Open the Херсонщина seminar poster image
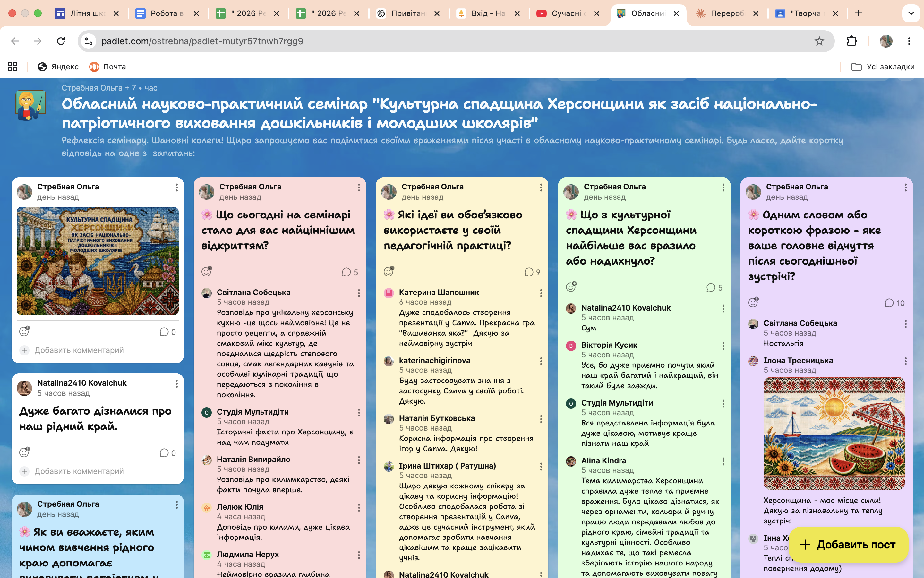 98,261
